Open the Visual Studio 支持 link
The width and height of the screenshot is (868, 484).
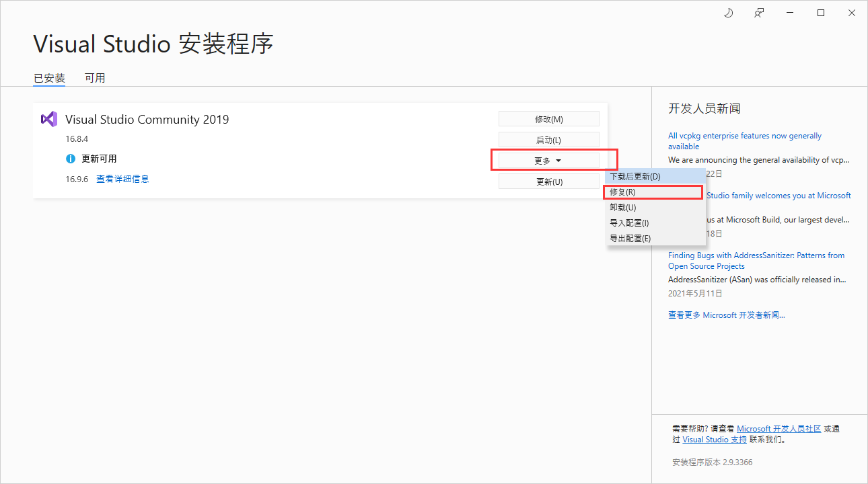(715, 440)
